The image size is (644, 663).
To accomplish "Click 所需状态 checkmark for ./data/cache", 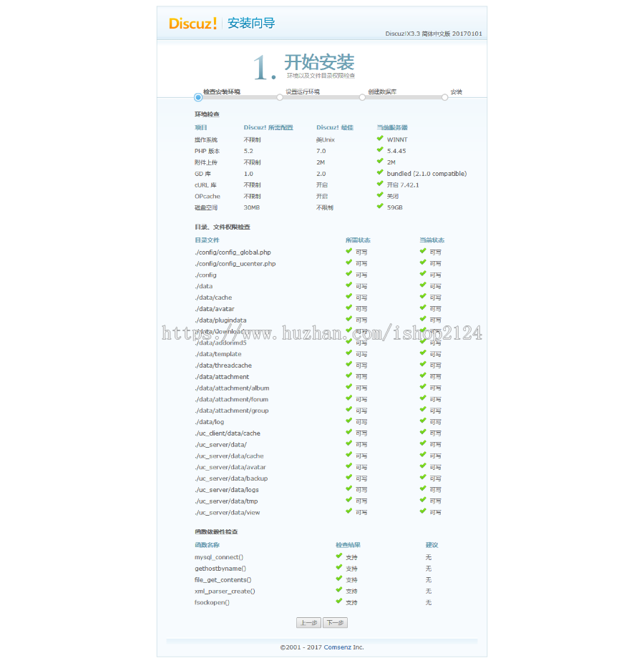I will pyautogui.click(x=348, y=296).
